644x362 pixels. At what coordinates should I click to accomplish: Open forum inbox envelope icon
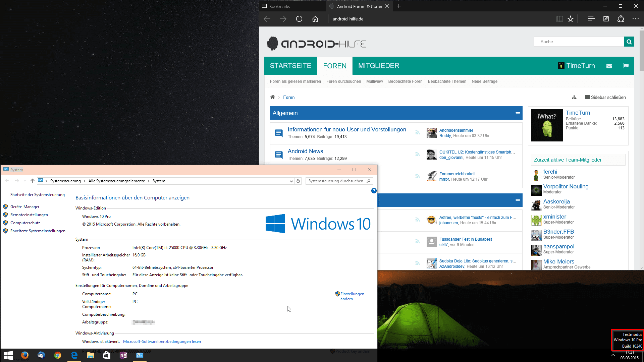click(609, 66)
